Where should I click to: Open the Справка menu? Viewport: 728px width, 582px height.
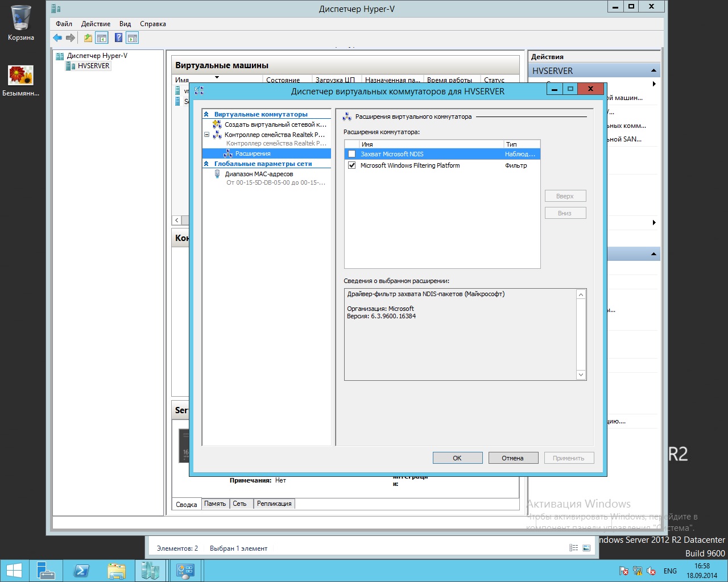point(153,24)
